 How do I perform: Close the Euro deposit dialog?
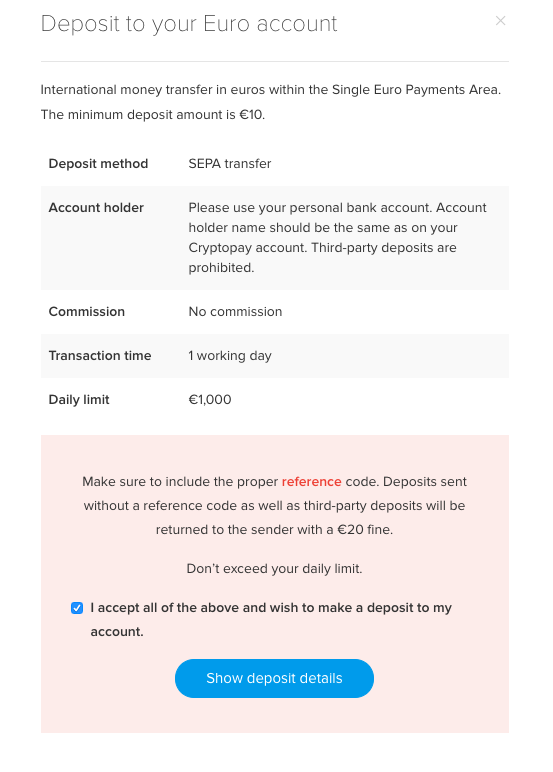[500, 21]
